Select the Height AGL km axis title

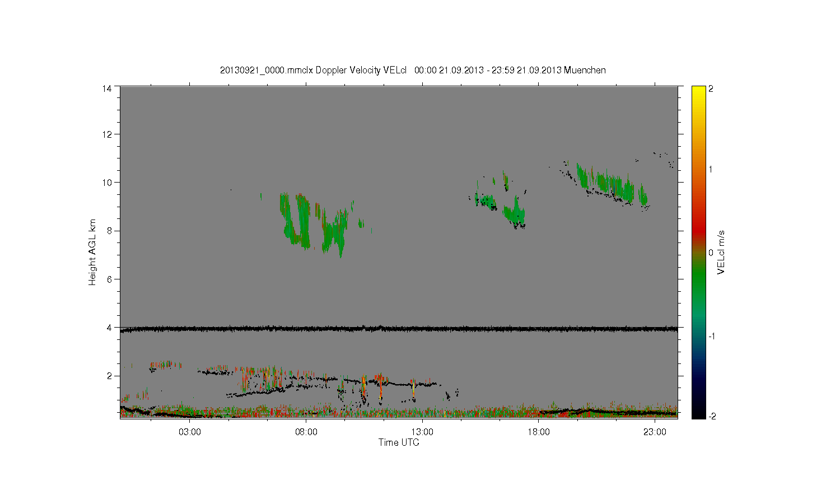(x=92, y=252)
